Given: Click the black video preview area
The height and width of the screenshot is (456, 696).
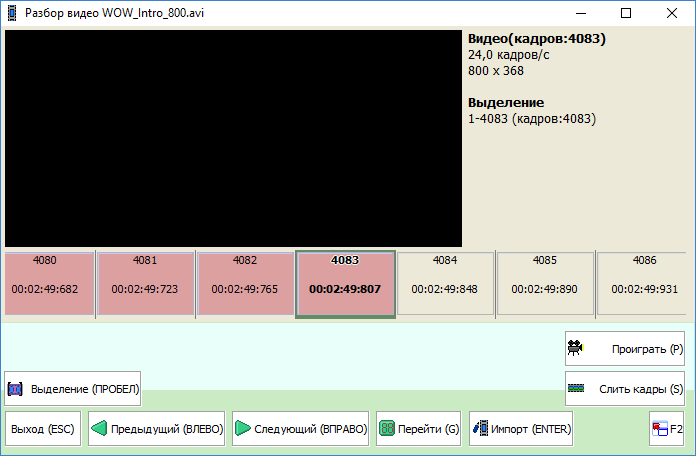Looking at the screenshot, I should pos(233,138).
